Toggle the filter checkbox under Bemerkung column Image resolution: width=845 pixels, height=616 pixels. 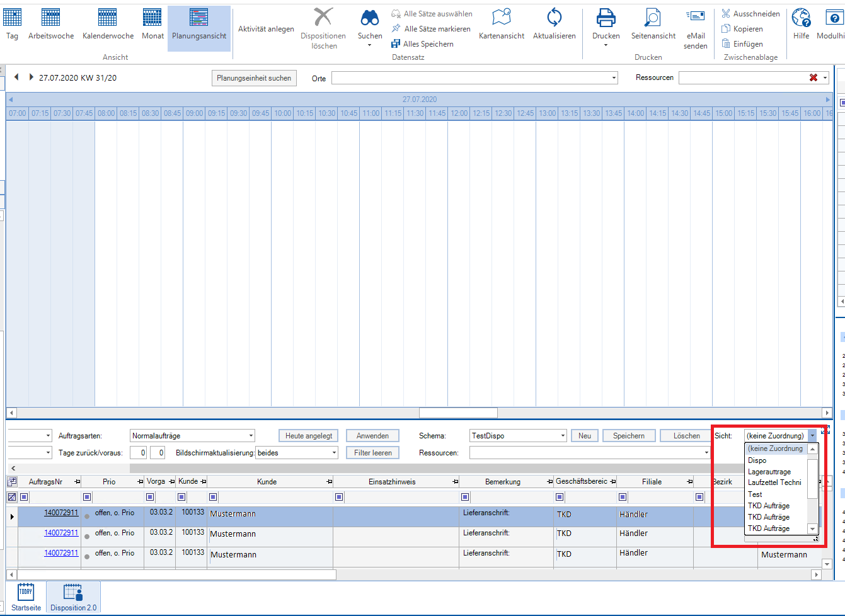click(465, 497)
